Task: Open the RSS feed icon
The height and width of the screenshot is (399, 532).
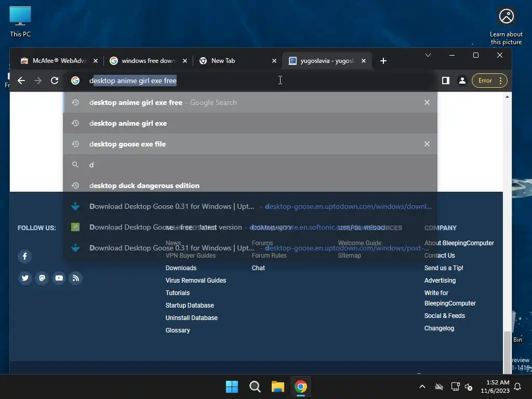Action: [x=76, y=278]
